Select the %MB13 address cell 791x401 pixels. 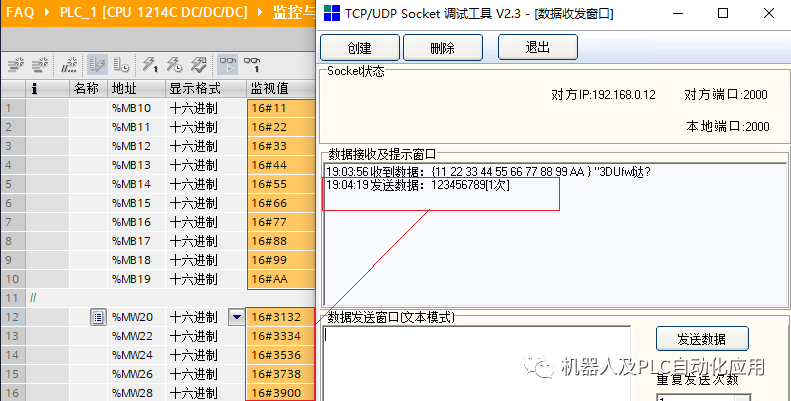point(136,165)
